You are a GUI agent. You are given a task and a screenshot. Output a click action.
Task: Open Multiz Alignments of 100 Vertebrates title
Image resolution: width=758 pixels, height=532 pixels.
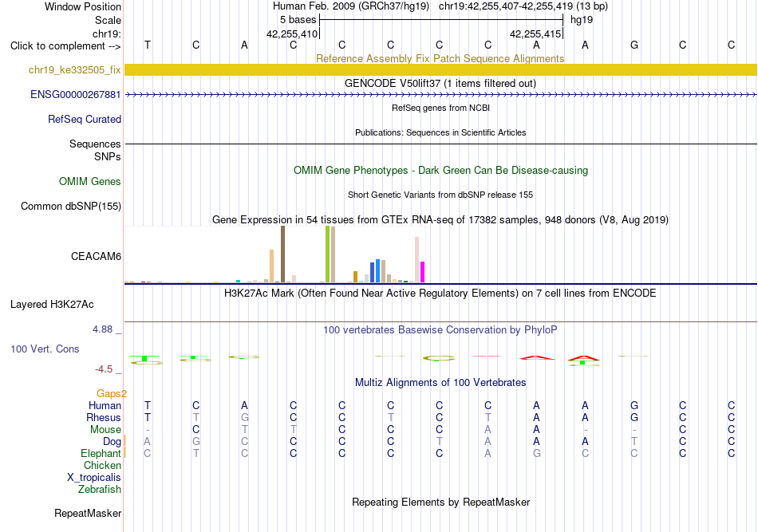[440, 383]
